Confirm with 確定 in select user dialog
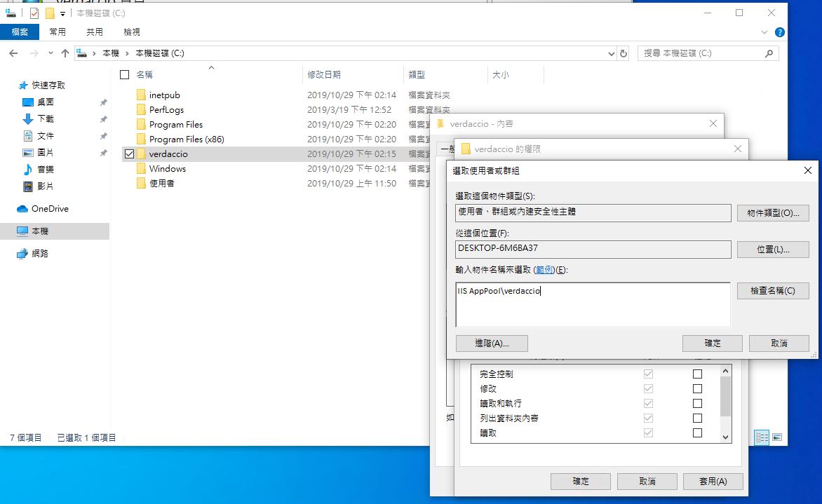The width and height of the screenshot is (822, 504). (x=712, y=343)
